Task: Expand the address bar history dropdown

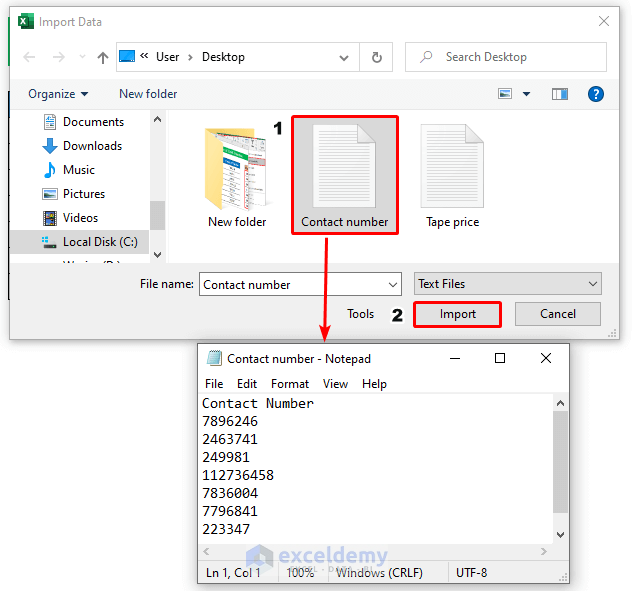Action: point(344,58)
